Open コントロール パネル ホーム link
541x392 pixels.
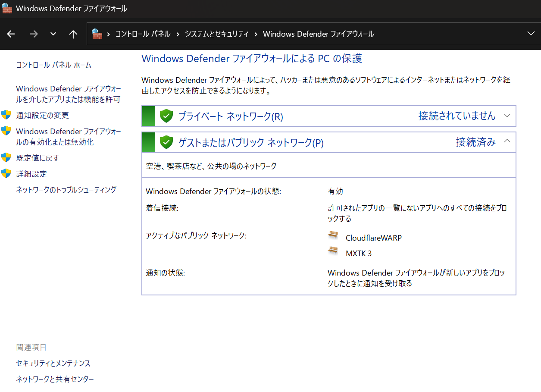pos(54,65)
